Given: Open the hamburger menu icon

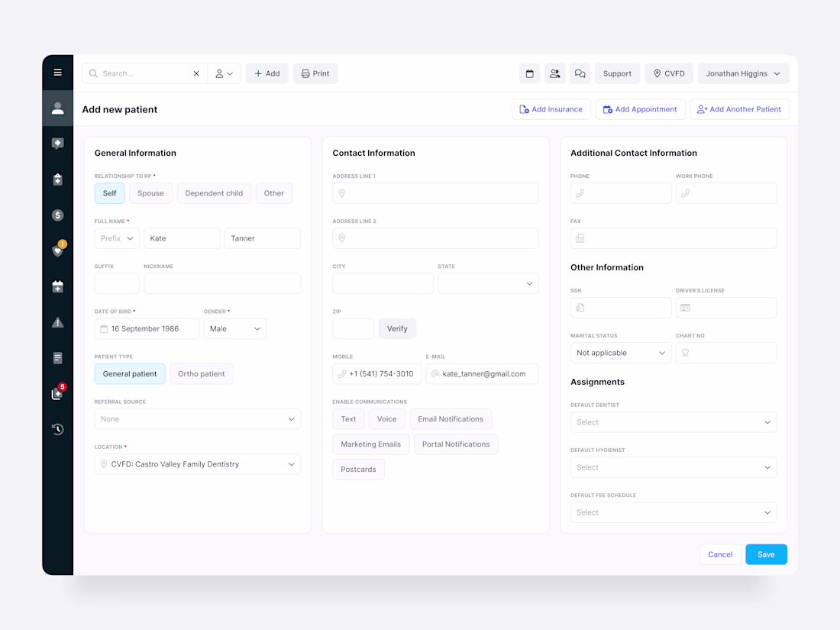Looking at the screenshot, I should 57,73.
